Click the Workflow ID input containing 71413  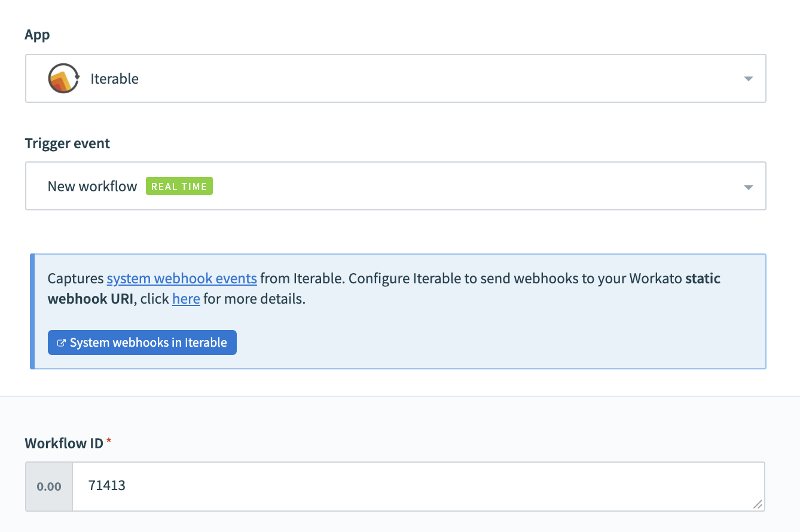coord(419,486)
